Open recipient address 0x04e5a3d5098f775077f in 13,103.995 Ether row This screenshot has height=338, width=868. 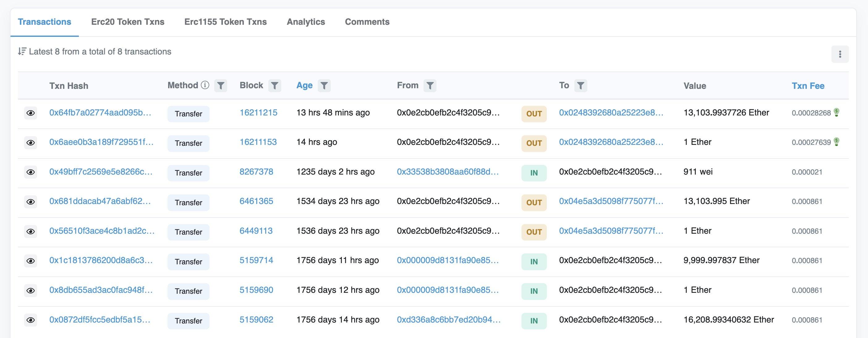611,201
